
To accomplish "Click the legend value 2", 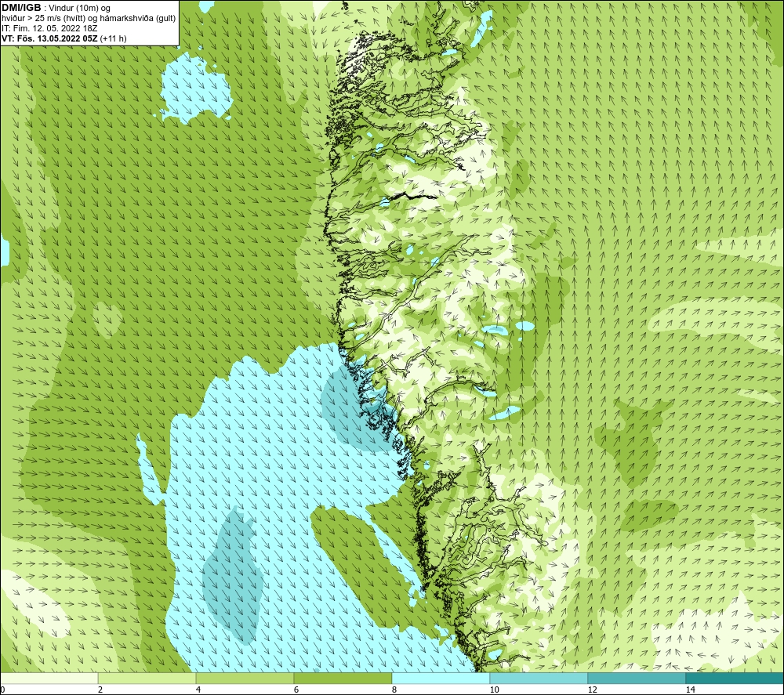I will [x=100, y=690].
